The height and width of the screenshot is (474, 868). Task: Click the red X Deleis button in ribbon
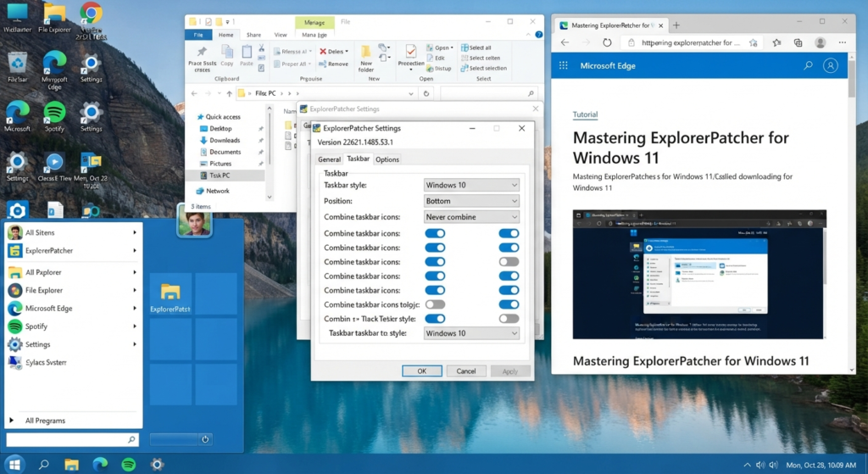(334, 51)
